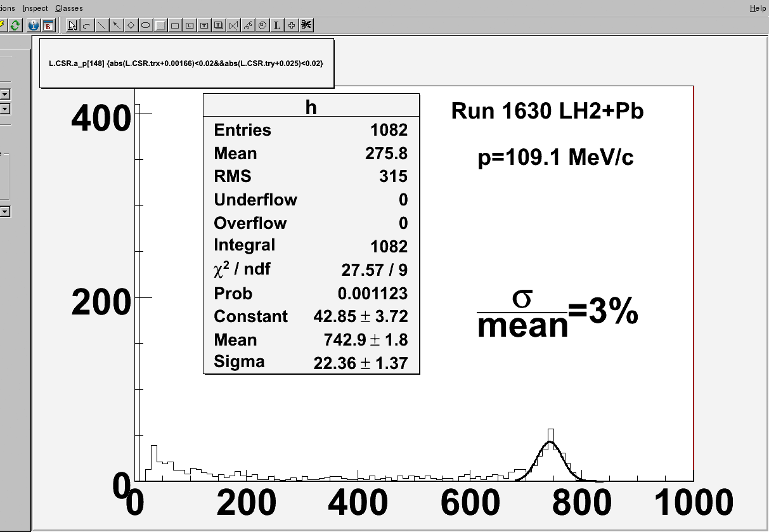Click the stats box title 'h'
769x532 pixels.
pos(311,107)
